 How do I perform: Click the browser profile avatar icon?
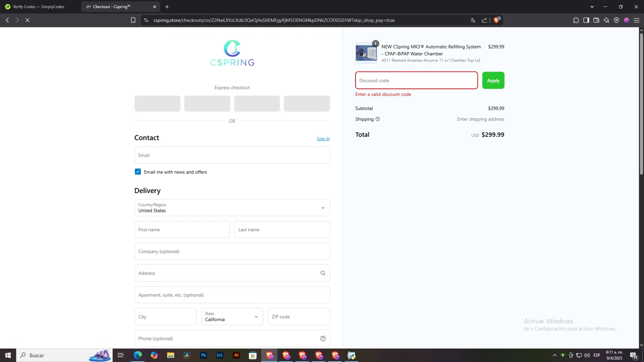[626, 20]
